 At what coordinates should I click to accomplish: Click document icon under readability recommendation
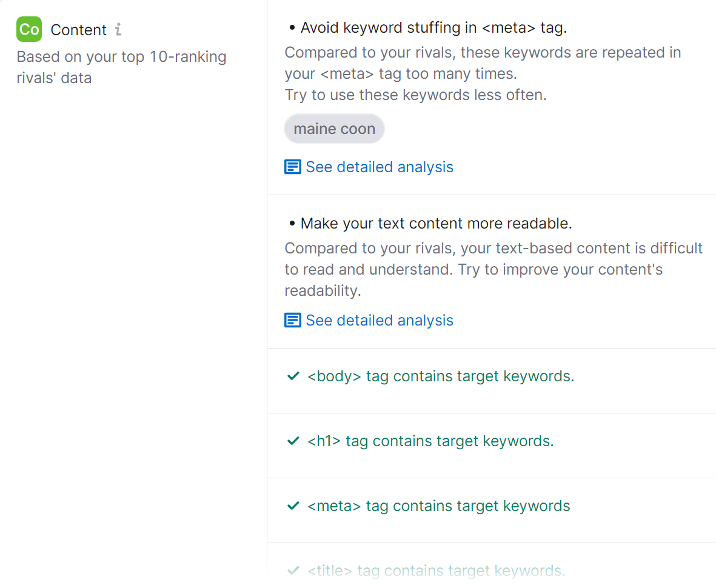pos(292,319)
